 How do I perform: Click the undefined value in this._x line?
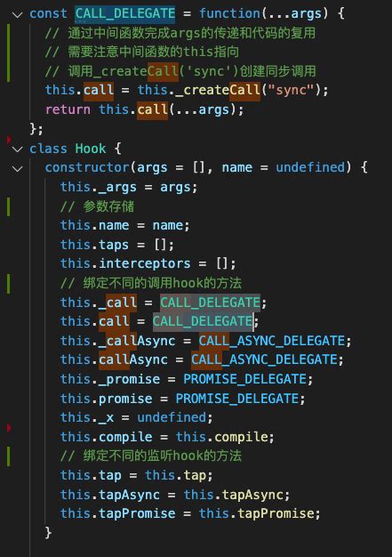pyautogui.click(x=172, y=418)
